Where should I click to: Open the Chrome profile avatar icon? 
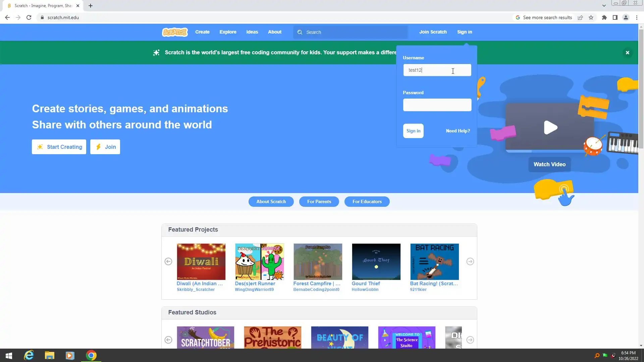point(626,17)
